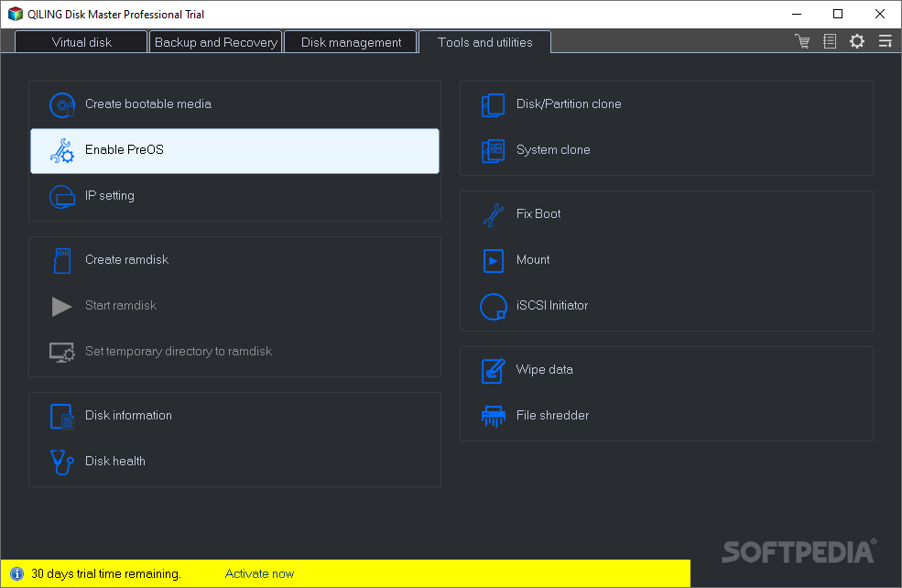Click the 30 days trial time remaining text
The width and height of the screenshot is (902, 588).
pos(106,573)
